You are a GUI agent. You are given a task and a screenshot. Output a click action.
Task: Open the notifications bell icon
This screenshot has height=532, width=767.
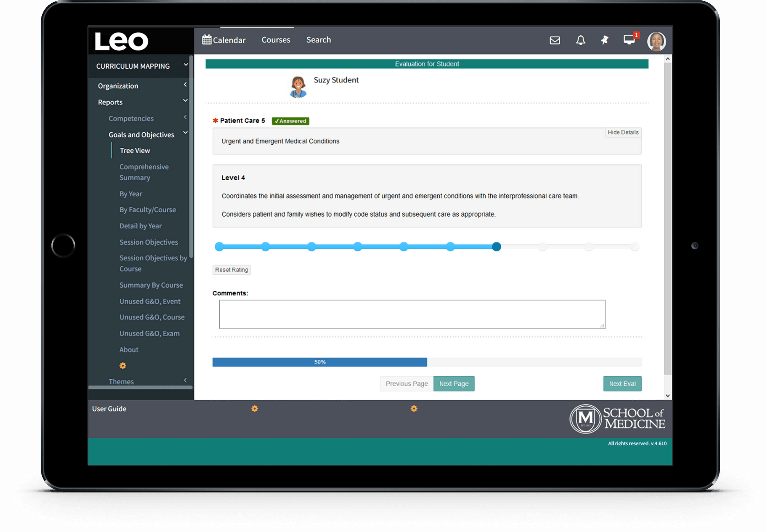click(580, 40)
